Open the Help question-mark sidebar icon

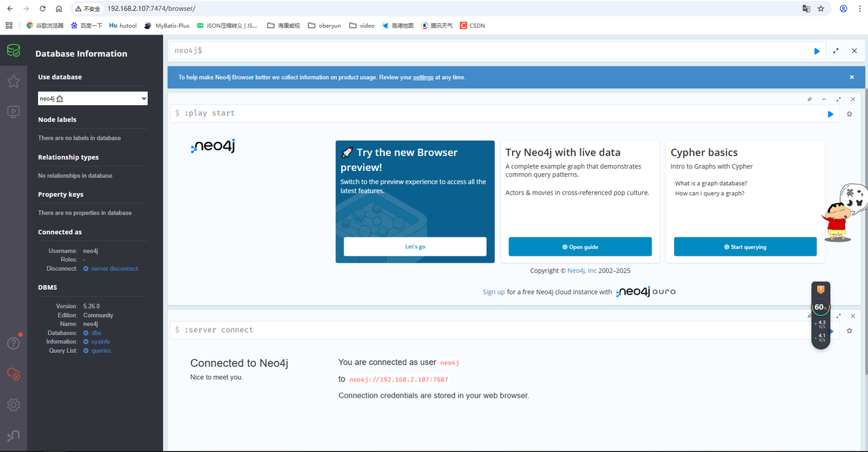(14, 343)
